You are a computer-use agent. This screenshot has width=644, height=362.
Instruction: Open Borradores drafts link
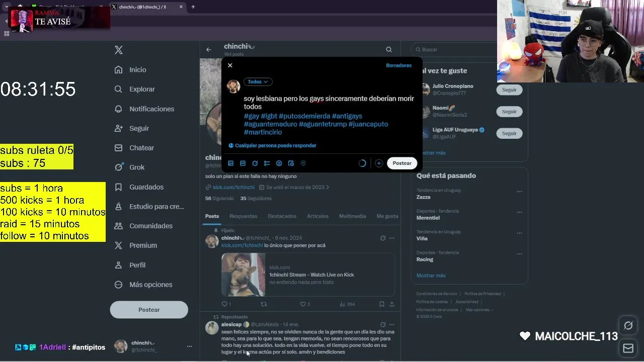pos(398,65)
